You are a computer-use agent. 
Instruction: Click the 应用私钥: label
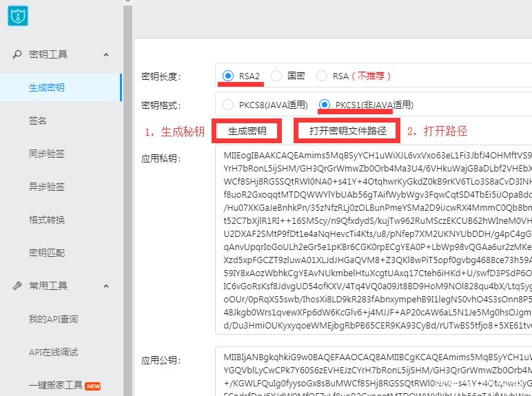pos(161,158)
